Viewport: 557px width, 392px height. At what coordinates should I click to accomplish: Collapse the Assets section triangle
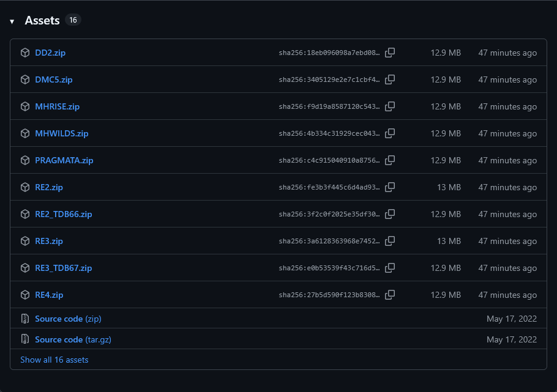click(12, 21)
